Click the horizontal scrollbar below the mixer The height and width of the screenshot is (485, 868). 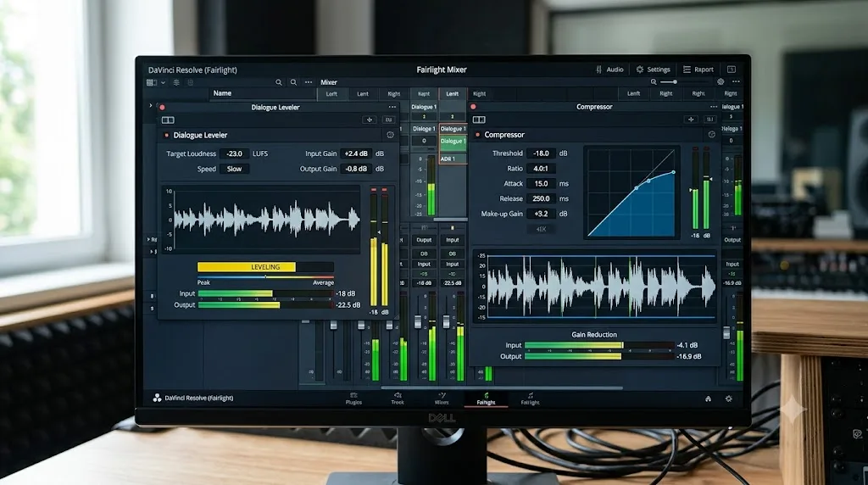[x=502, y=388]
